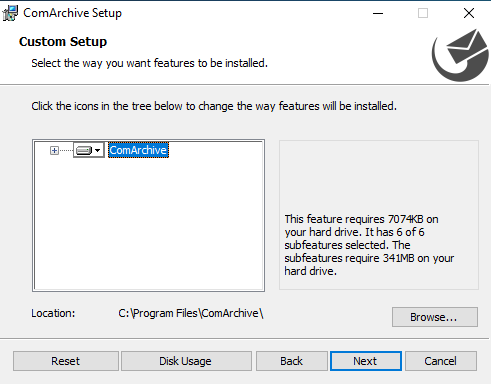Click the installer icon in title bar
The width and height of the screenshot is (491, 384).
tap(10, 13)
